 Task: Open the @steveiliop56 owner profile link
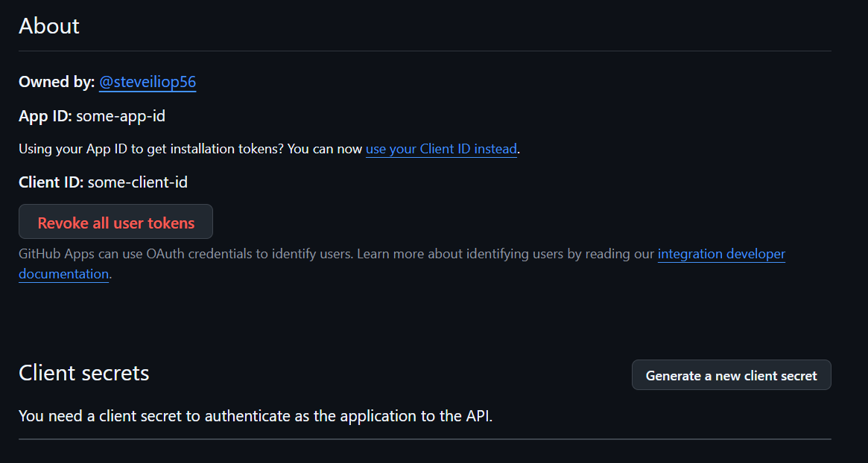[147, 82]
